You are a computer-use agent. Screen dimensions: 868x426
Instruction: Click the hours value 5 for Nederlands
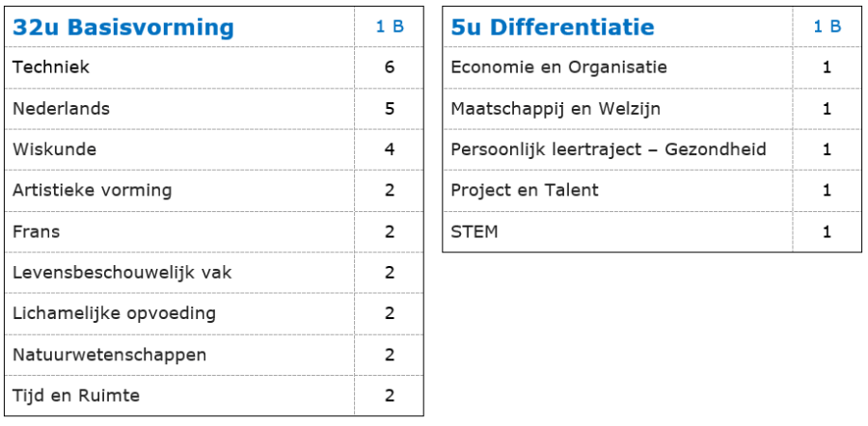click(x=390, y=109)
